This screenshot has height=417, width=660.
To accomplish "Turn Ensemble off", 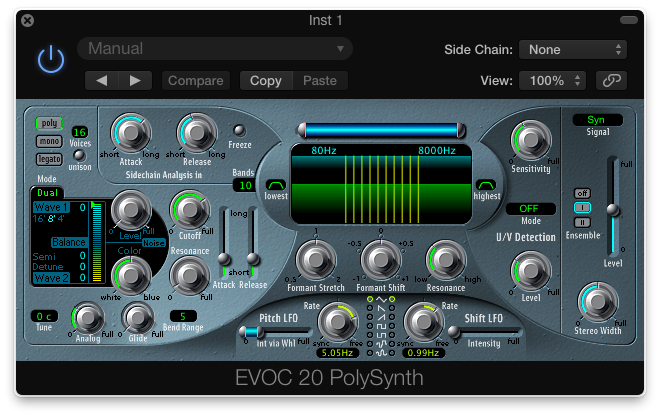I will pos(583,193).
